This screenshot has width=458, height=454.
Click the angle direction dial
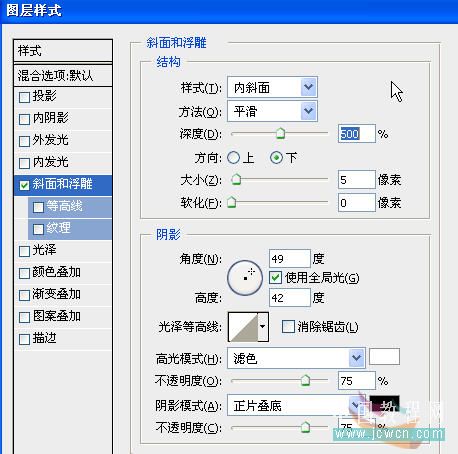point(245,278)
